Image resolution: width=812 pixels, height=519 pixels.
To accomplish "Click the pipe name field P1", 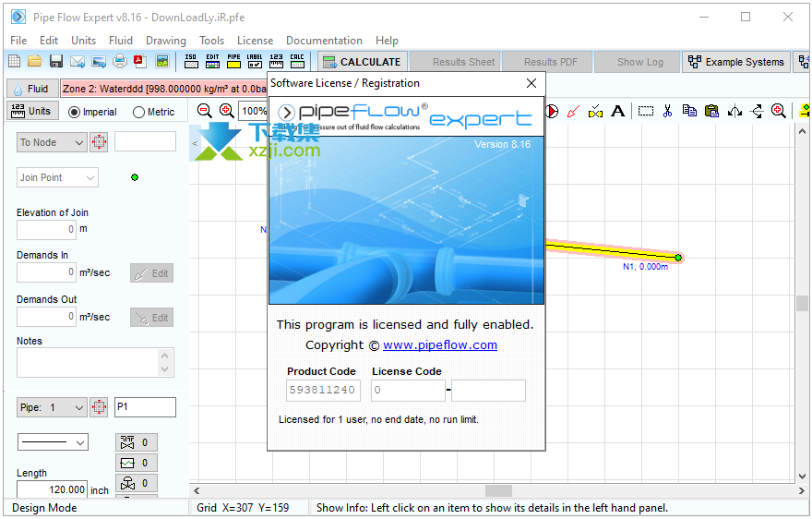I will click(145, 407).
